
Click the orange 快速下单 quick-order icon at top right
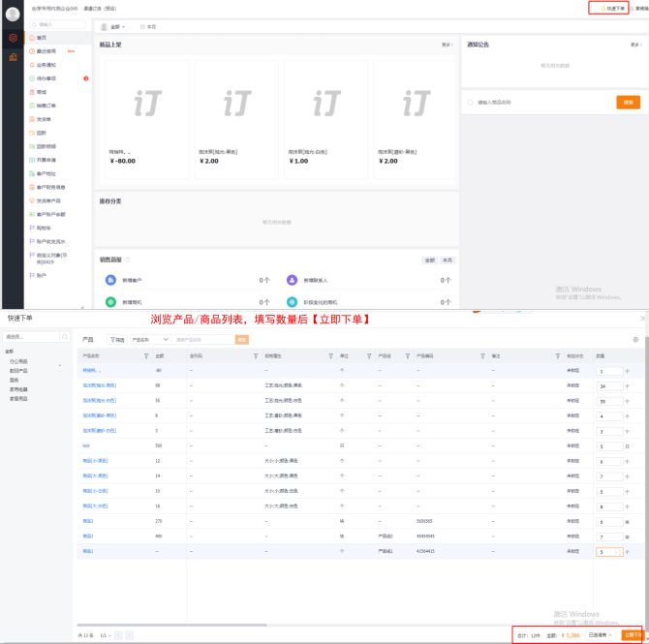pyautogui.click(x=602, y=8)
